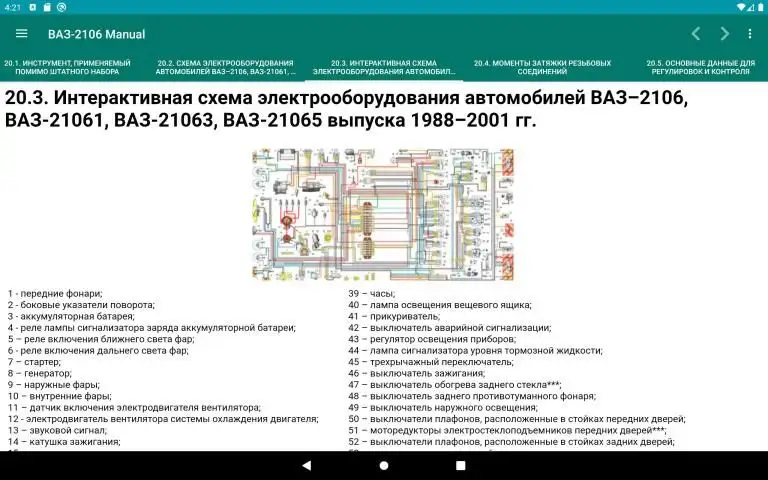The width and height of the screenshot is (768, 480).
Task: Tap the ВАЗ-2106 Manual title
Action: tap(96, 34)
